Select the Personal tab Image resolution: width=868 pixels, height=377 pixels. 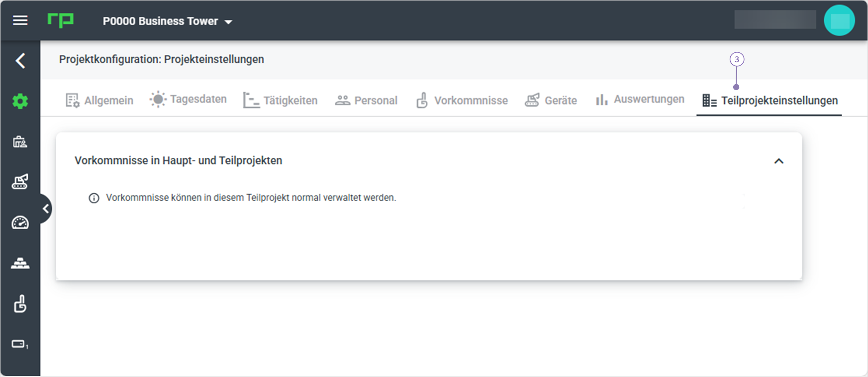pos(366,101)
